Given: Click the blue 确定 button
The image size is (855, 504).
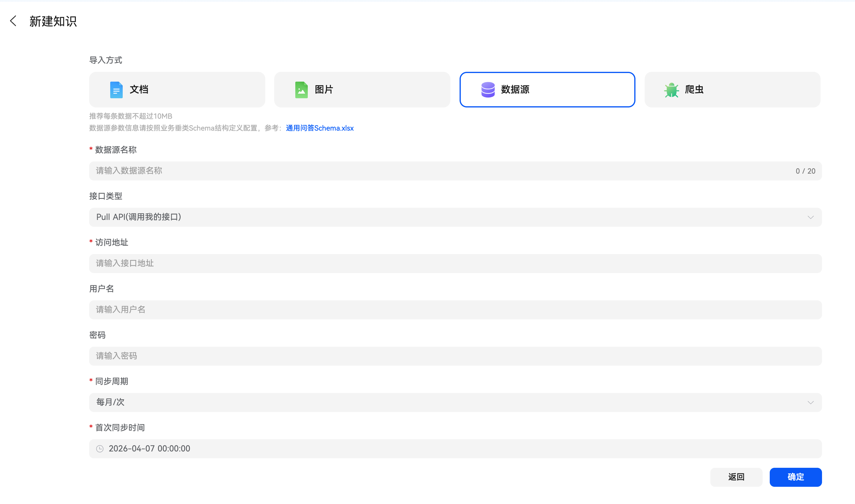Looking at the screenshot, I should pyautogui.click(x=796, y=477).
